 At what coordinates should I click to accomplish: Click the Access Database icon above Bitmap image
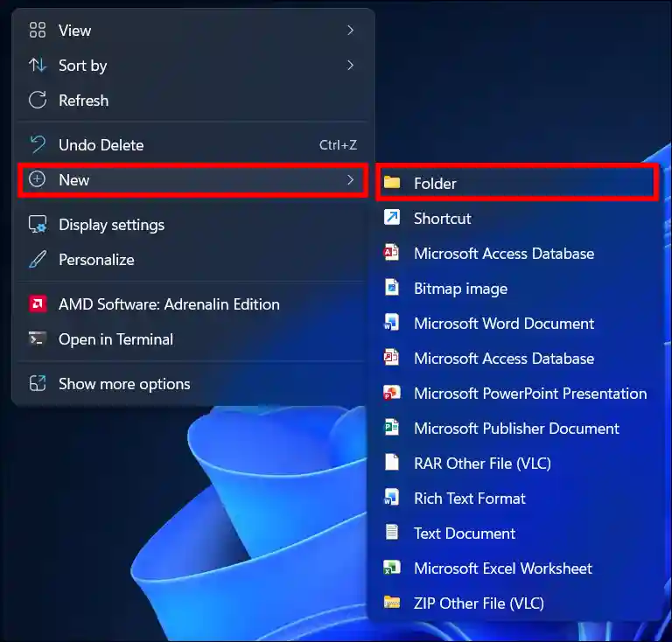click(x=391, y=252)
